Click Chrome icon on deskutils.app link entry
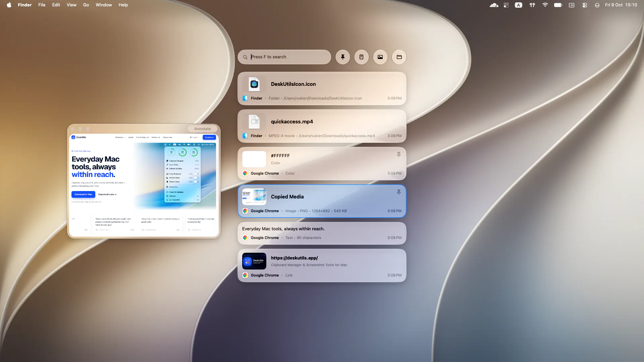Image resolution: width=644 pixels, height=362 pixels. click(245, 275)
